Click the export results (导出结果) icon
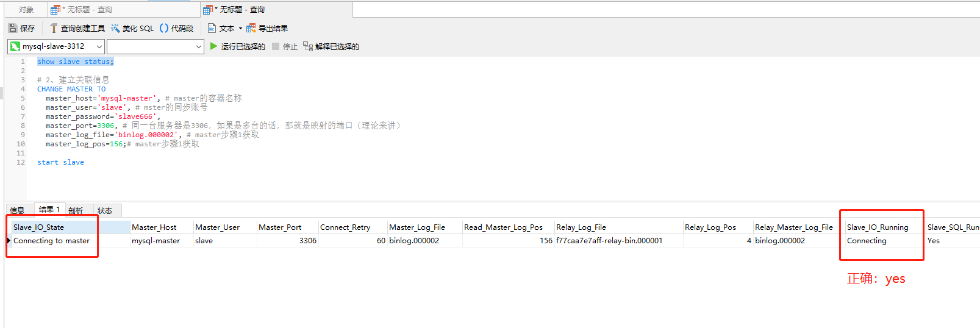This screenshot has height=328, width=980. (251, 28)
